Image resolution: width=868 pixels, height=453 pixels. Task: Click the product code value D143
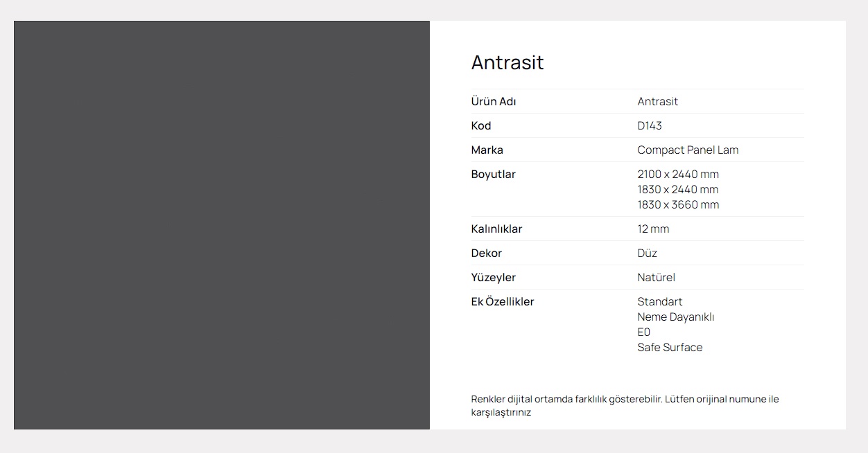[650, 125]
